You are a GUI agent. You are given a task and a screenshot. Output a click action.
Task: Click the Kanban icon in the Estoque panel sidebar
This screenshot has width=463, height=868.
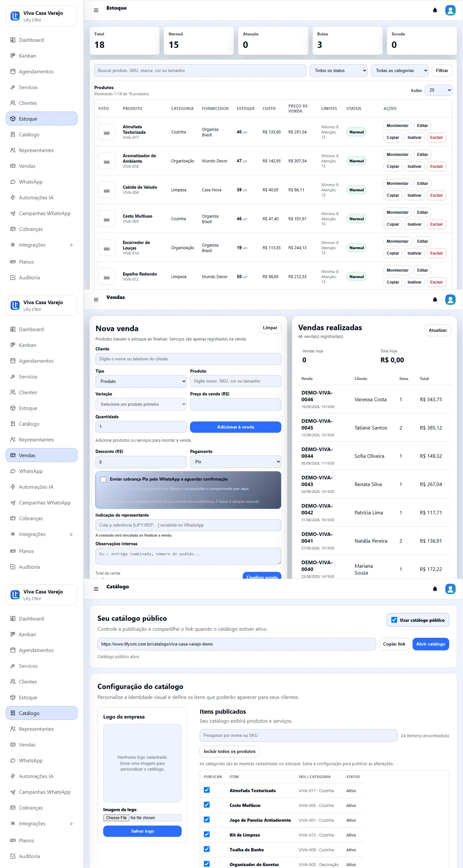[13, 56]
